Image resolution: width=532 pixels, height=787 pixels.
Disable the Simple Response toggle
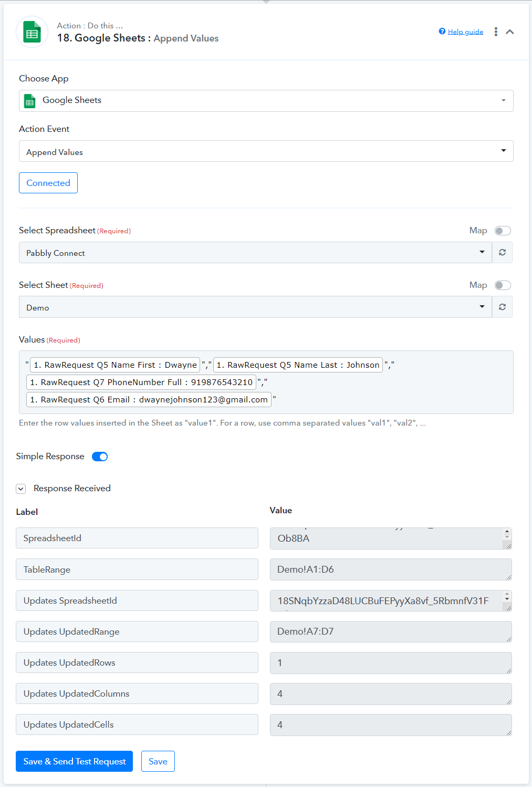point(100,457)
